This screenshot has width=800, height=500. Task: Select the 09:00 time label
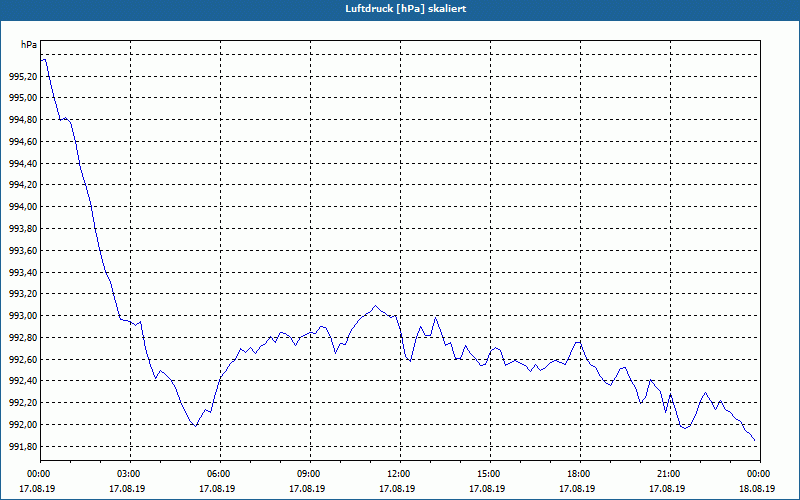pos(310,474)
